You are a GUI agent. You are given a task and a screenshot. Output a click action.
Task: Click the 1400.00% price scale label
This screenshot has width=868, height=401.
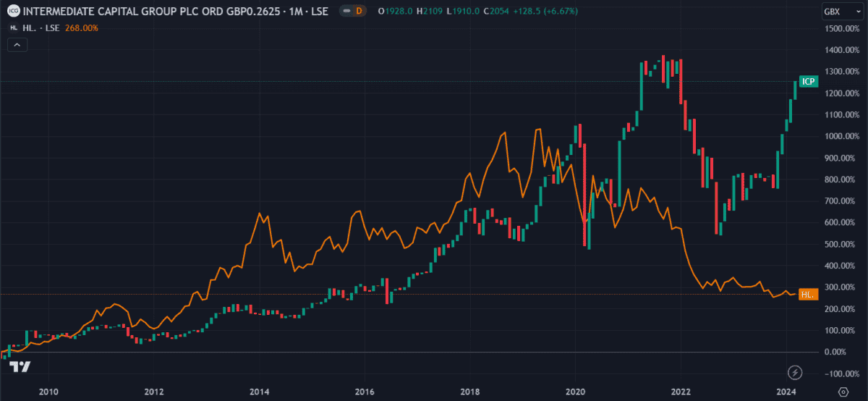coord(842,50)
